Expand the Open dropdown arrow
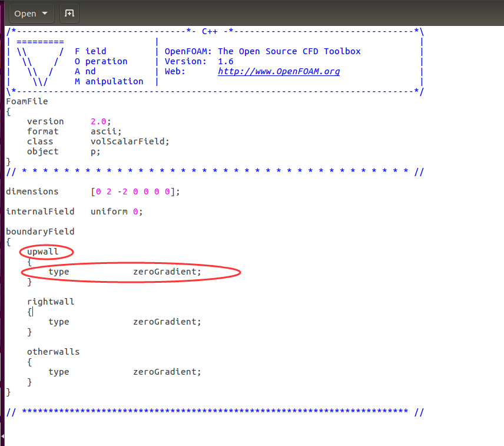 coord(45,13)
